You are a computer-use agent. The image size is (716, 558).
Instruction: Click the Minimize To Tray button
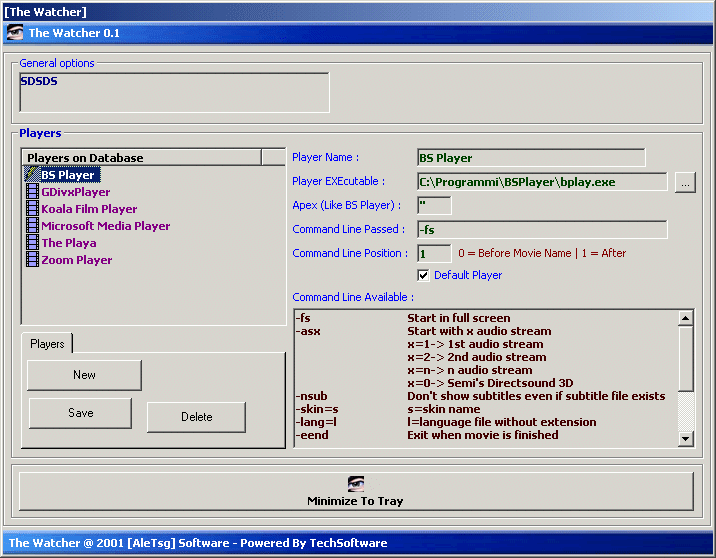pos(356,491)
